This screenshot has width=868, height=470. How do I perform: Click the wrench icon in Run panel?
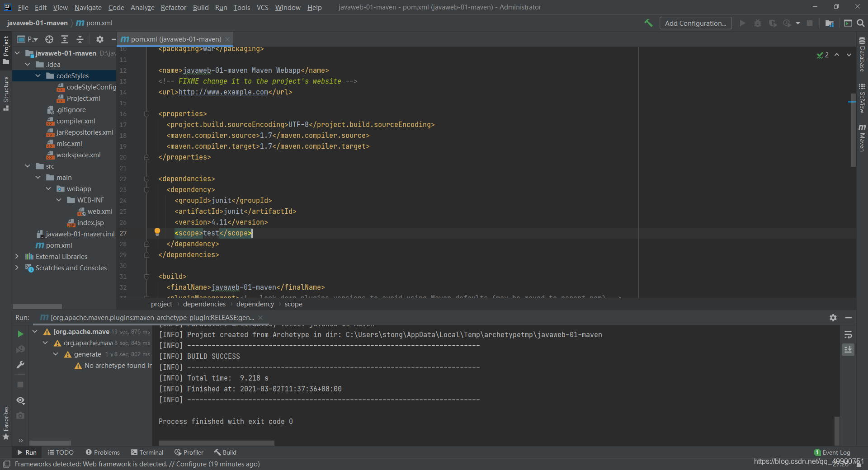coord(20,365)
